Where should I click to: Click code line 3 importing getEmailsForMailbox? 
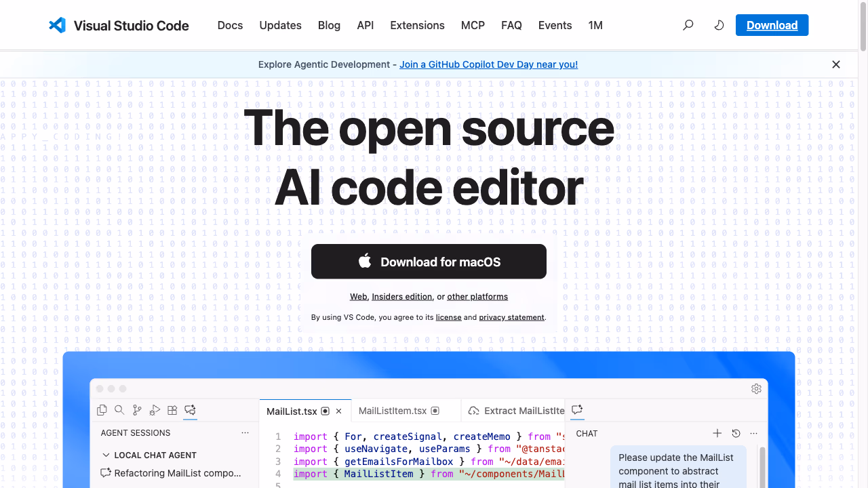[429, 462]
